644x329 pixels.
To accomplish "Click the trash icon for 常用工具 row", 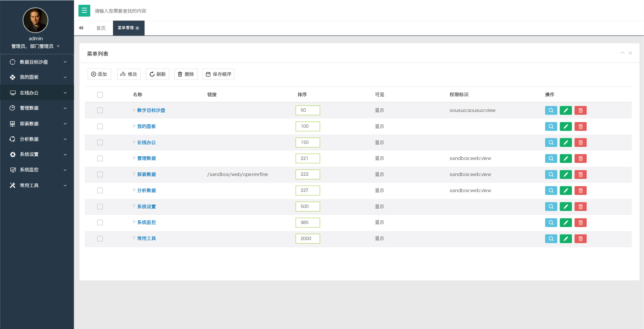I will point(580,239).
